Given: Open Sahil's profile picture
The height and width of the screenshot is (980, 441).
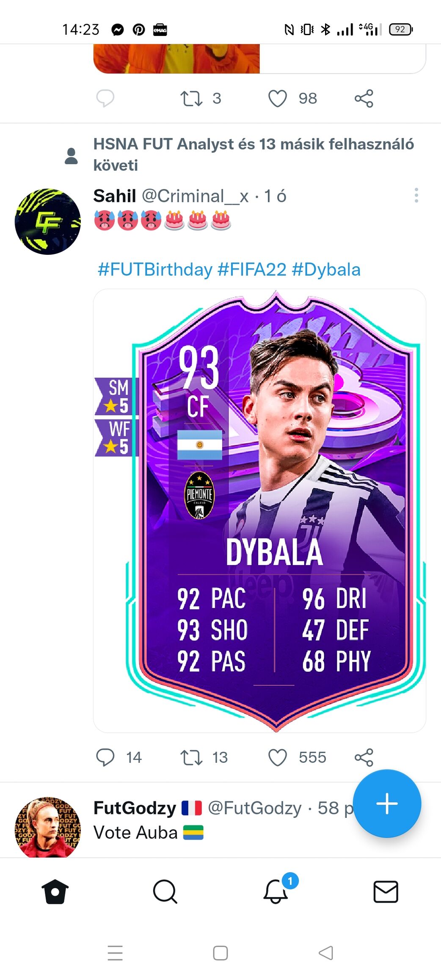Looking at the screenshot, I should coord(47,221).
